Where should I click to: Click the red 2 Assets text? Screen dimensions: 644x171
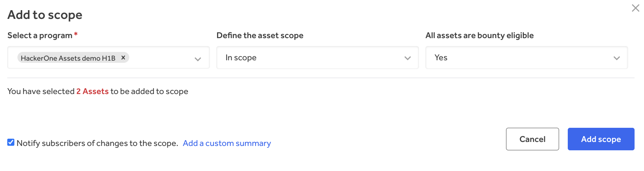pos(92,91)
